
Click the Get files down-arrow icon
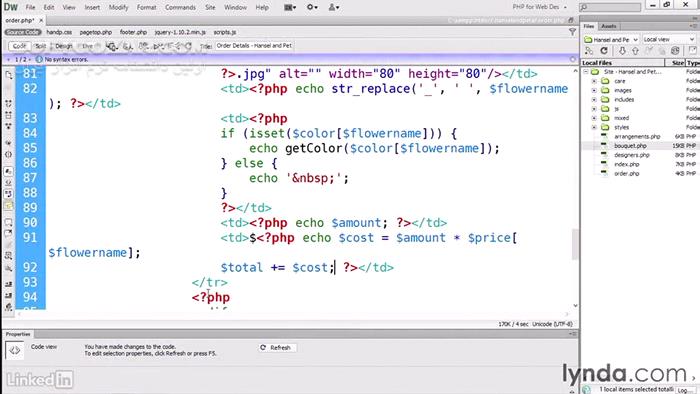(x=622, y=51)
